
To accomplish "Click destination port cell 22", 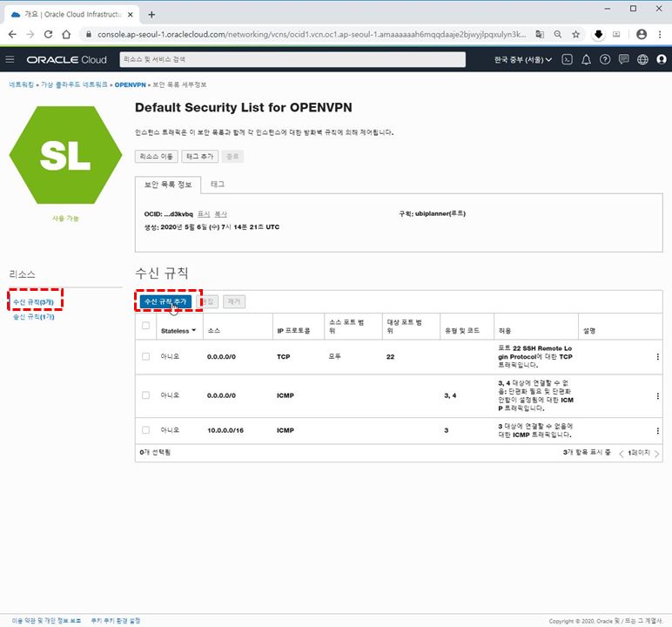I will tap(390, 357).
